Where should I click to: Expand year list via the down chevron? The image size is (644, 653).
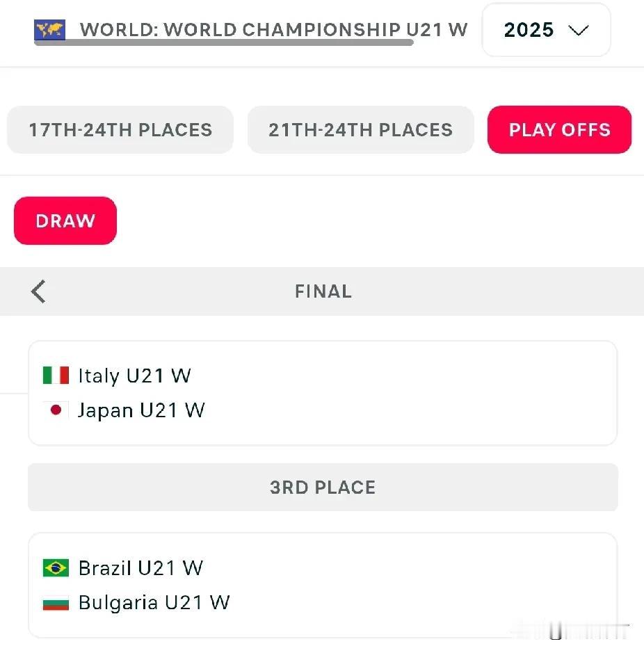pos(578,30)
